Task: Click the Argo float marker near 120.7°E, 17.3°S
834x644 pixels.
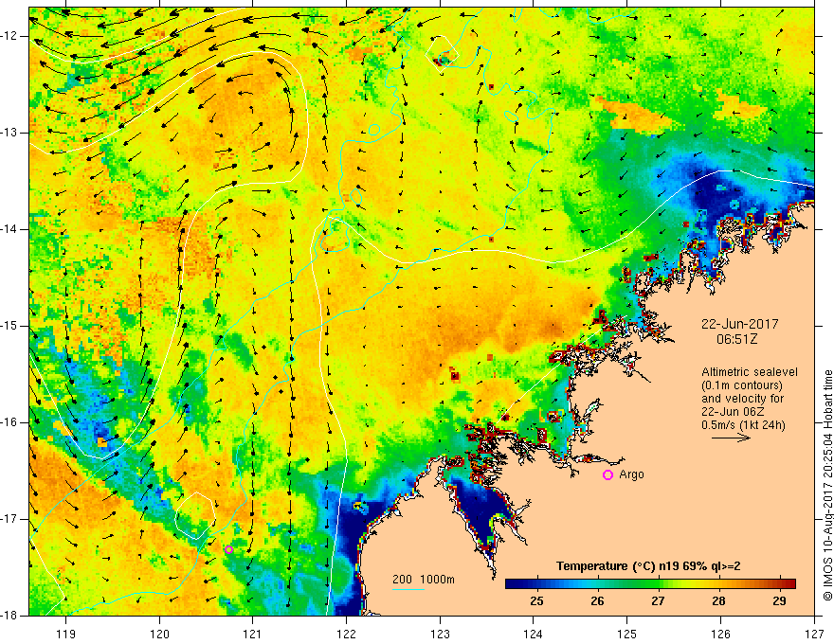Action: coord(228,549)
